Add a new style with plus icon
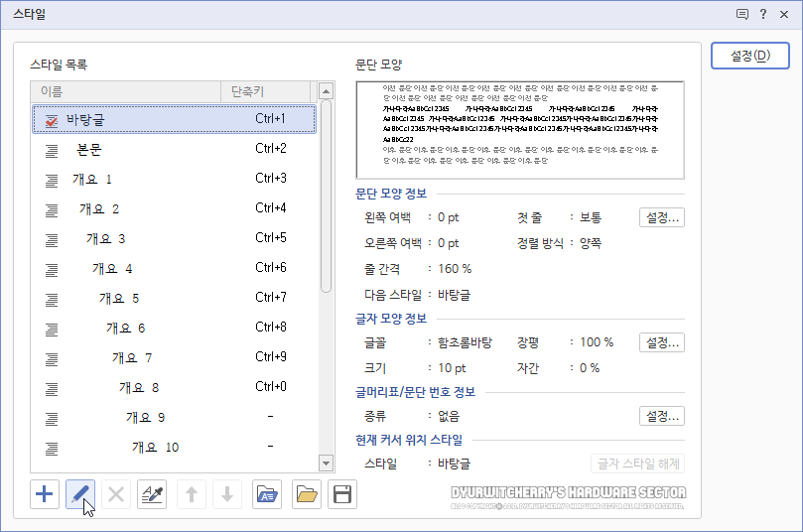The height and width of the screenshot is (532, 803). pos(45,494)
